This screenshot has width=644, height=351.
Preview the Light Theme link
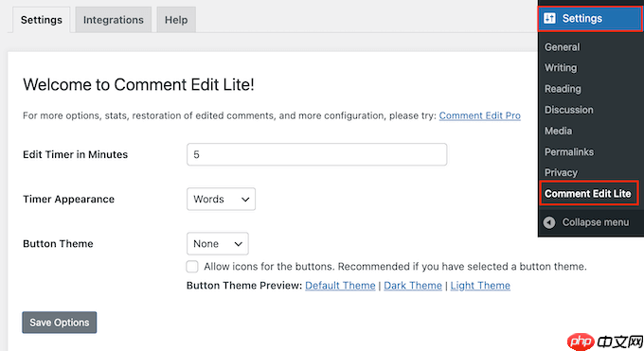click(x=480, y=286)
